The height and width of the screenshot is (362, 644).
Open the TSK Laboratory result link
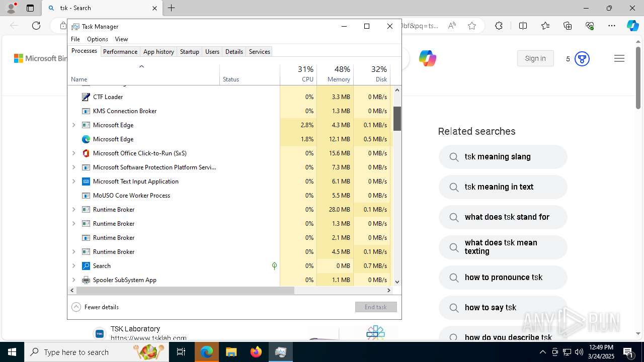pos(135,329)
